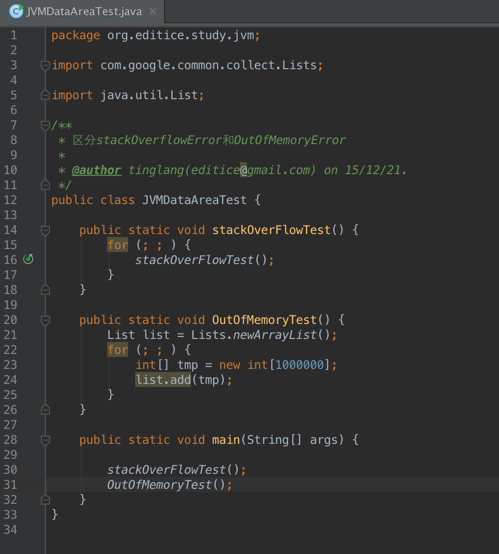Click the OutOfMemoryTest method name on line 20
499x554 pixels.
pyautogui.click(x=264, y=320)
